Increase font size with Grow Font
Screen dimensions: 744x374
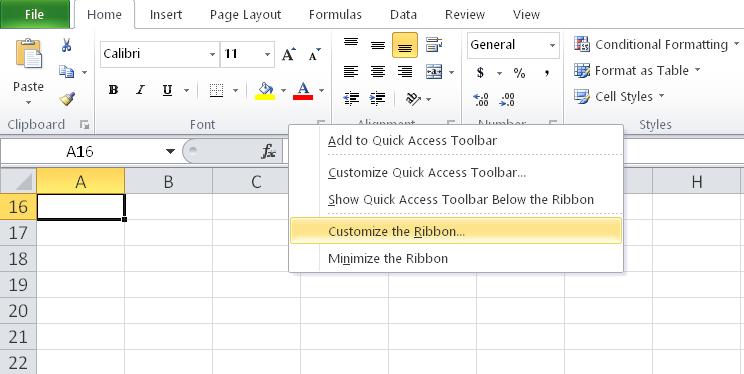click(x=288, y=55)
